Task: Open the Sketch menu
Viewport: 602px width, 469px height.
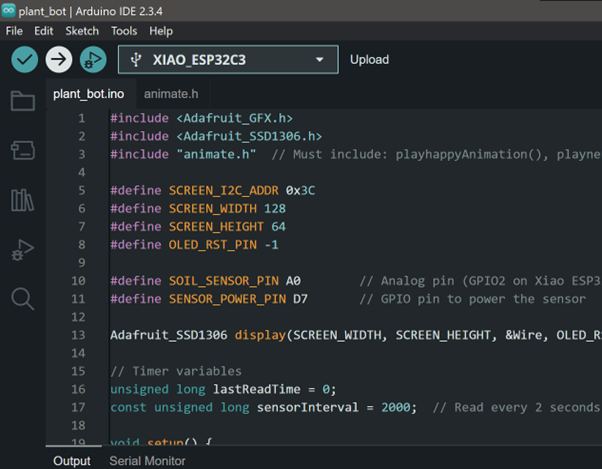Action: pos(82,31)
